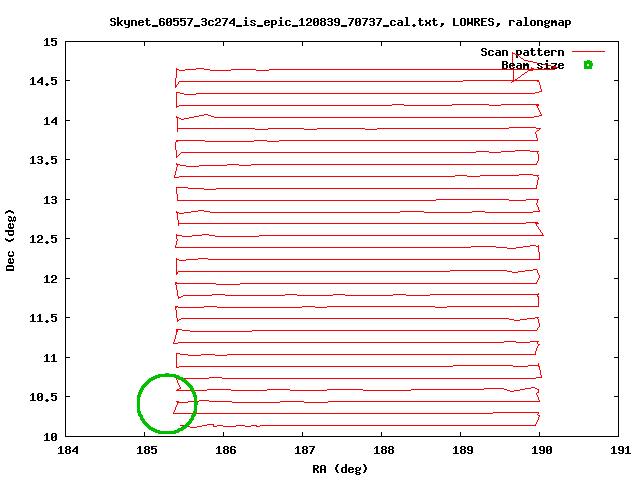Click the y-axis tick label 11
This screenshot has width=640, height=480.
(51, 358)
